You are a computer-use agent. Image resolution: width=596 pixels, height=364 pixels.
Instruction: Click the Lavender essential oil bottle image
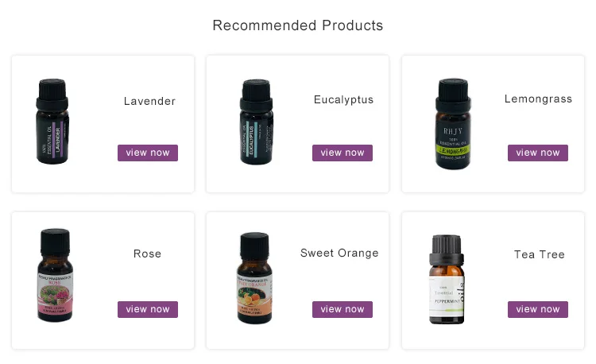52,122
